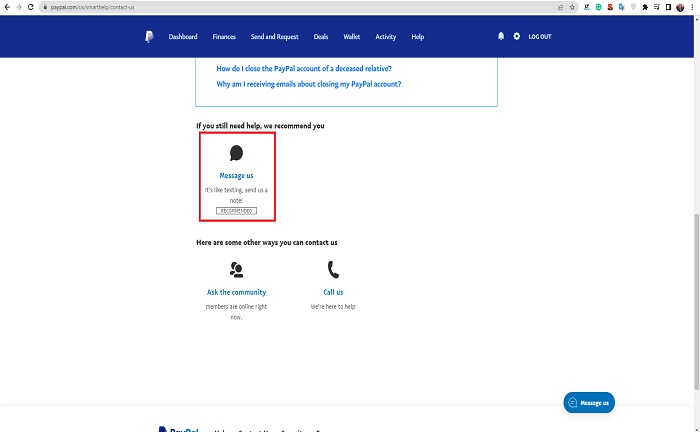The width and height of the screenshot is (700, 432).
Task: Open the Chrome profile avatar
Action: coord(680,7)
